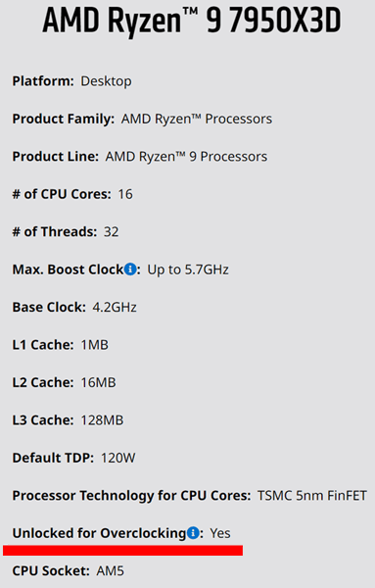Click the AM5 CPU socket value

click(x=110, y=570)
